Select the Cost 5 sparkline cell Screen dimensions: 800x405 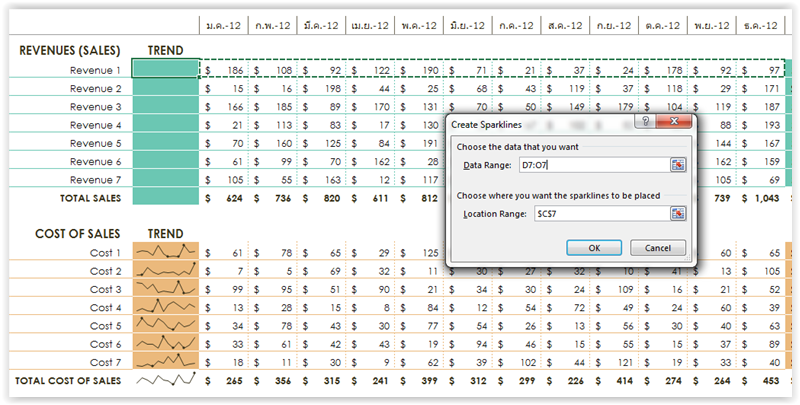[165, 325]
